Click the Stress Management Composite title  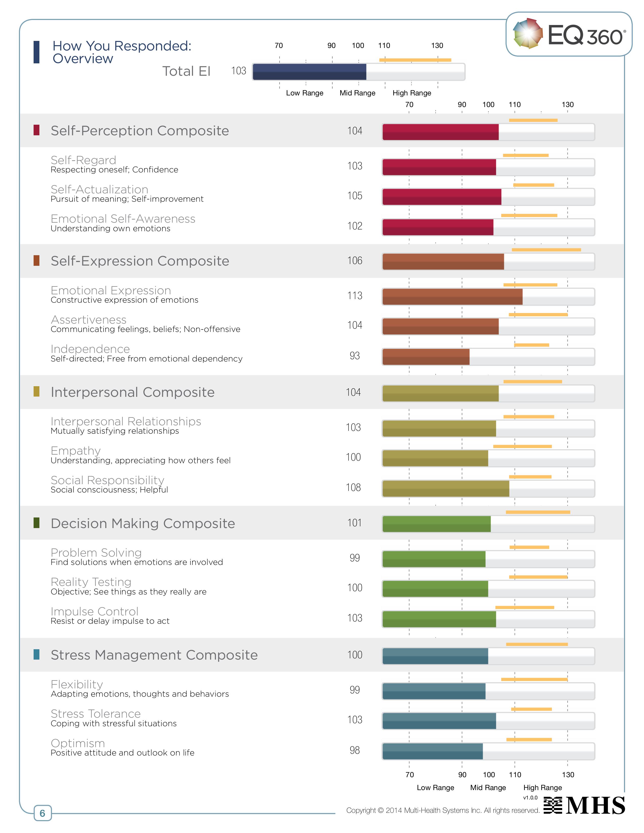[x=154, y=655]
